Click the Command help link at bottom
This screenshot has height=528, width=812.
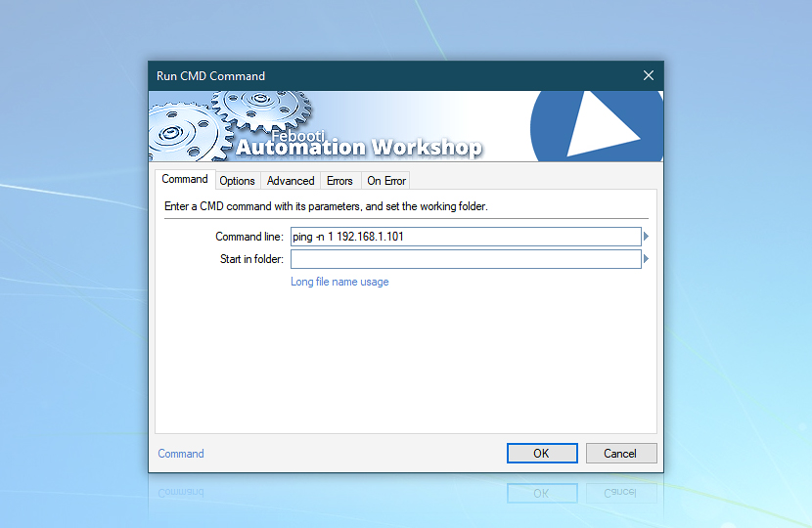pyautogui.click(x=181, y=454)
